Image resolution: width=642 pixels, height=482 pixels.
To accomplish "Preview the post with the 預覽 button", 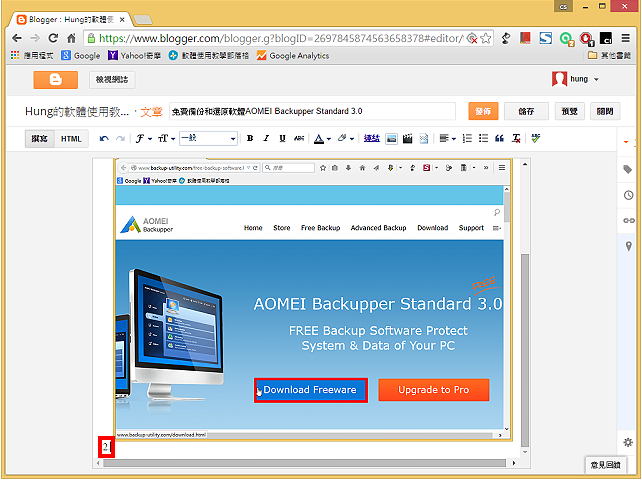I will click(x=570, y=111).
